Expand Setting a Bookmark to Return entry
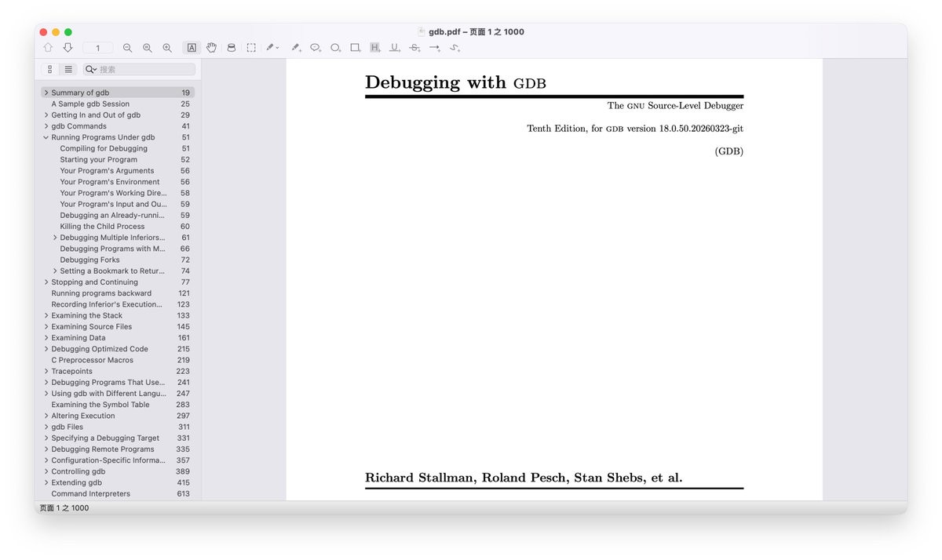Viewport: 942px width, 560px height. pyautogui.click(x=55, y=271)
